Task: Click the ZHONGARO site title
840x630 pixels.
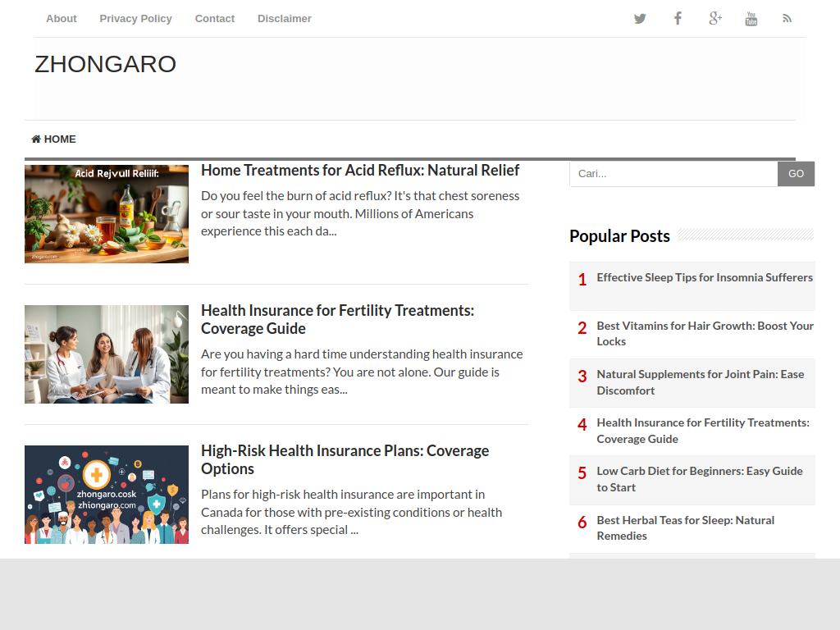Action: click(105, 64)
